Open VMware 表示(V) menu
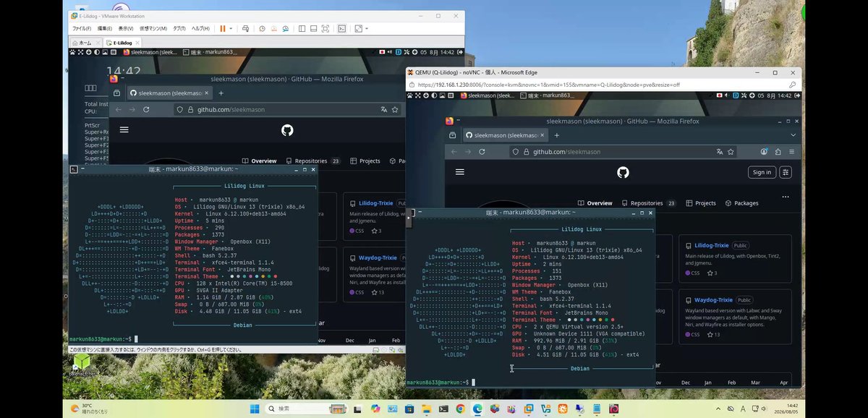 tap(126, 28)
